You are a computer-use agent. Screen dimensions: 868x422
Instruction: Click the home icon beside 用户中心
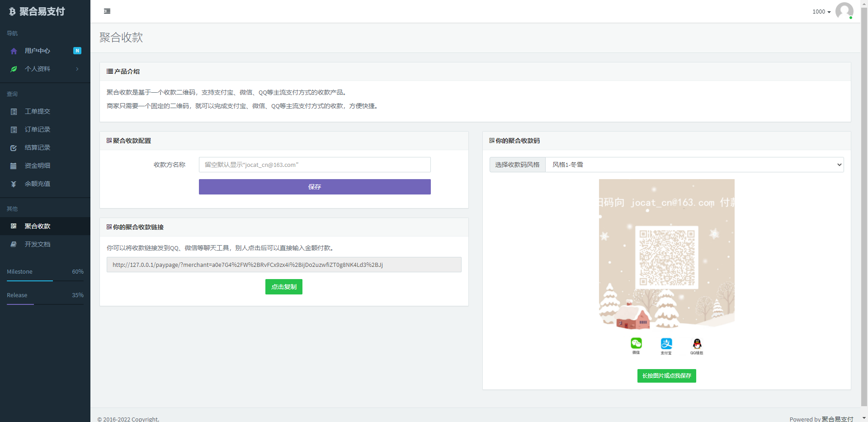pyautogui.click(x=14, y=51)
